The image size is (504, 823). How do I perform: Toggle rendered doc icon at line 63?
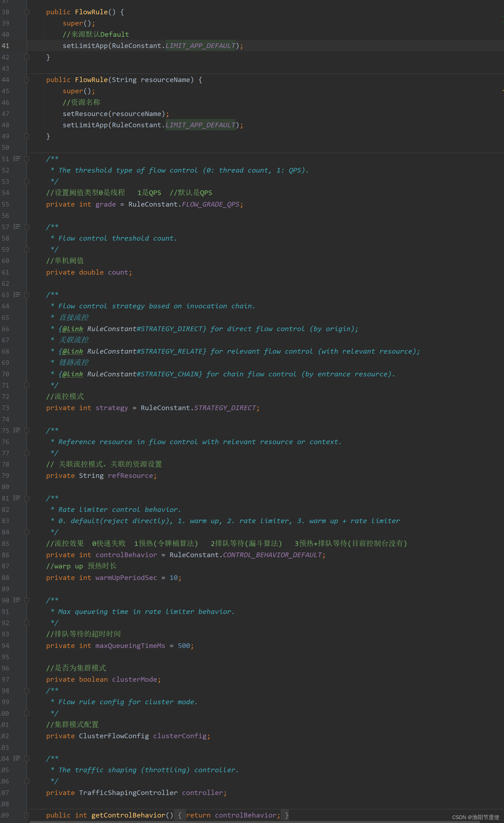(x=17, y=295)
